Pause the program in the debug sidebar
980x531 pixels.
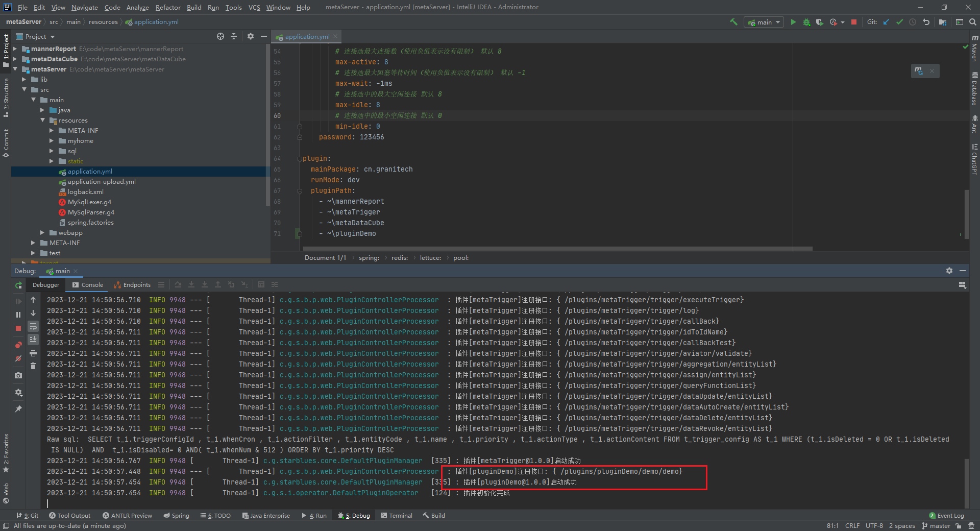(x=18, y=315)
